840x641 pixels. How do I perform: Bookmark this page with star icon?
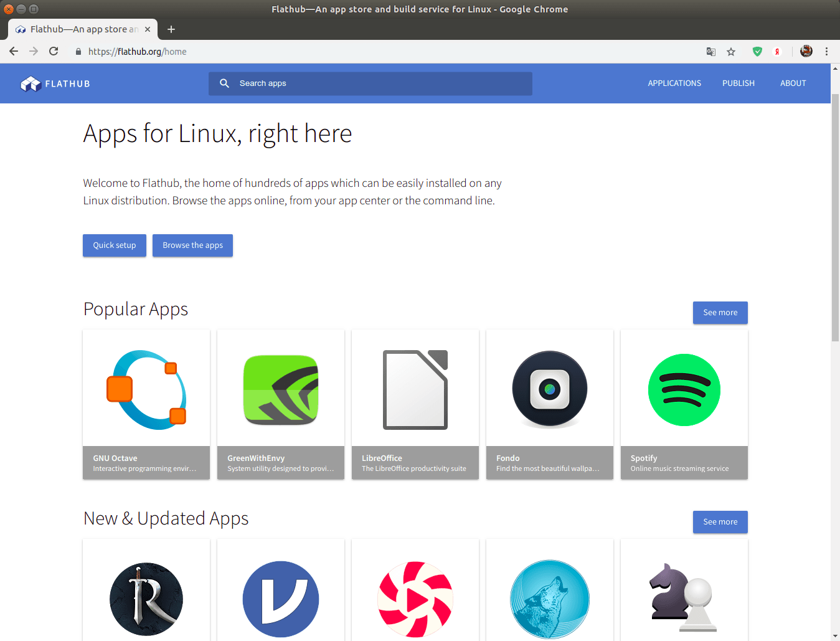731,52
